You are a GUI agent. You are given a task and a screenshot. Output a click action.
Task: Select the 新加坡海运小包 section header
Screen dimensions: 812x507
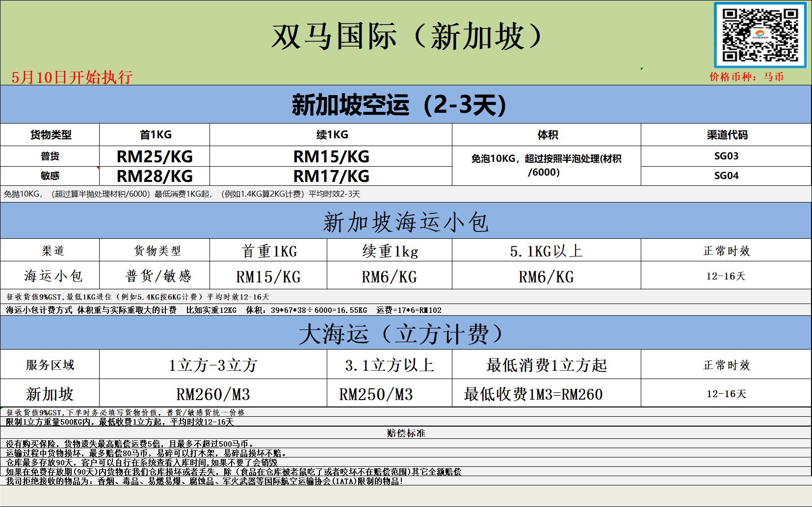tap(405, 222)
